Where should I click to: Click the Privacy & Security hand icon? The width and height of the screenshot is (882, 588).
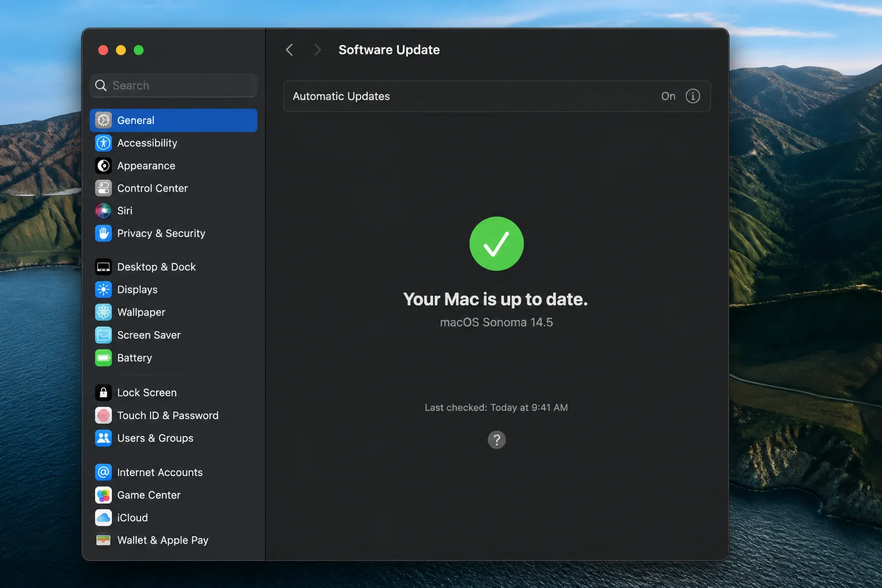[x=103, y=233]
